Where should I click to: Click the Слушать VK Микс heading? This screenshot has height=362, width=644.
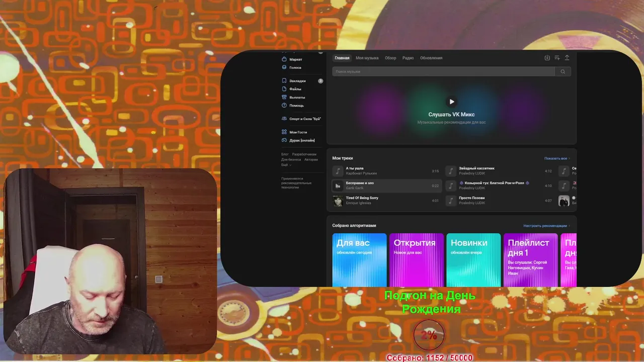[x=451, y=115]
